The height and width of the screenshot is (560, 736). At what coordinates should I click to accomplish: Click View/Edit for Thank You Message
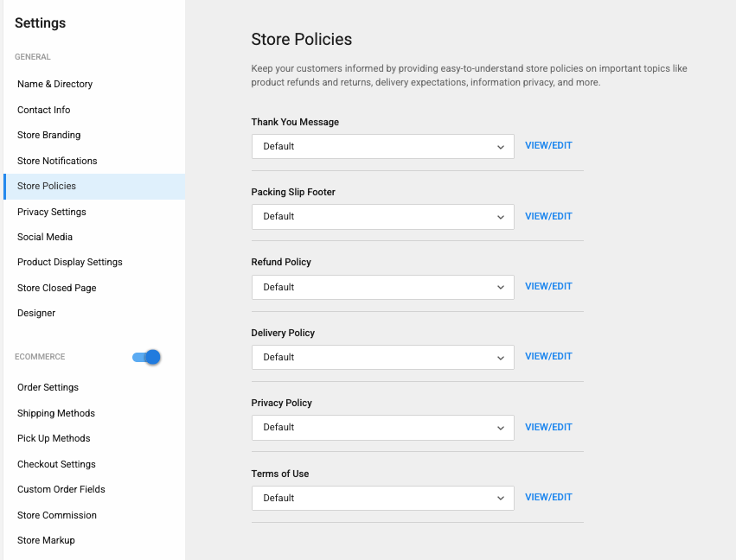click(x=548, y=146)
